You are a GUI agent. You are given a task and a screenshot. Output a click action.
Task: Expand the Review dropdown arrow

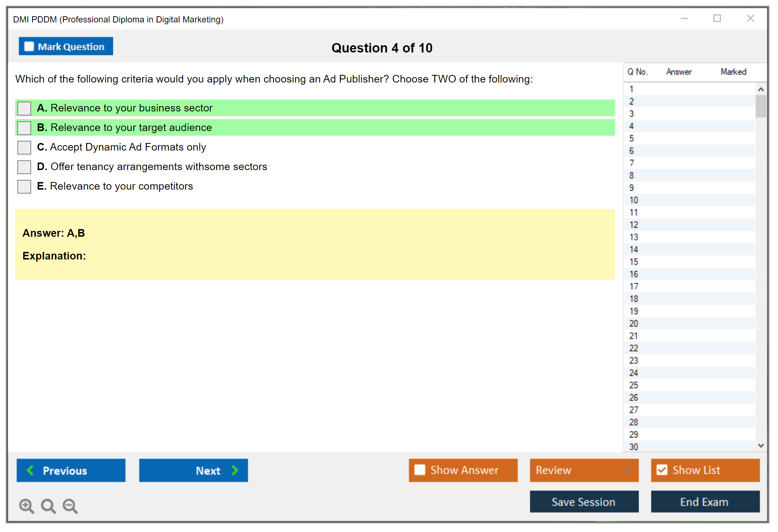point(628,470)
